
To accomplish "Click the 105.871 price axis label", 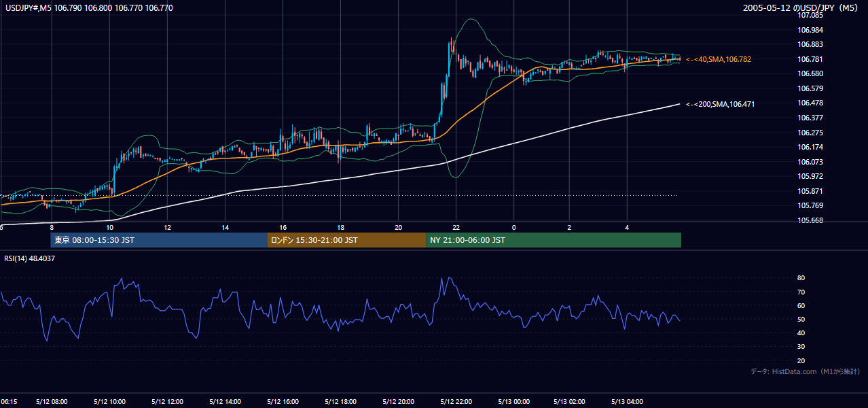I will (x=810, y=191).
